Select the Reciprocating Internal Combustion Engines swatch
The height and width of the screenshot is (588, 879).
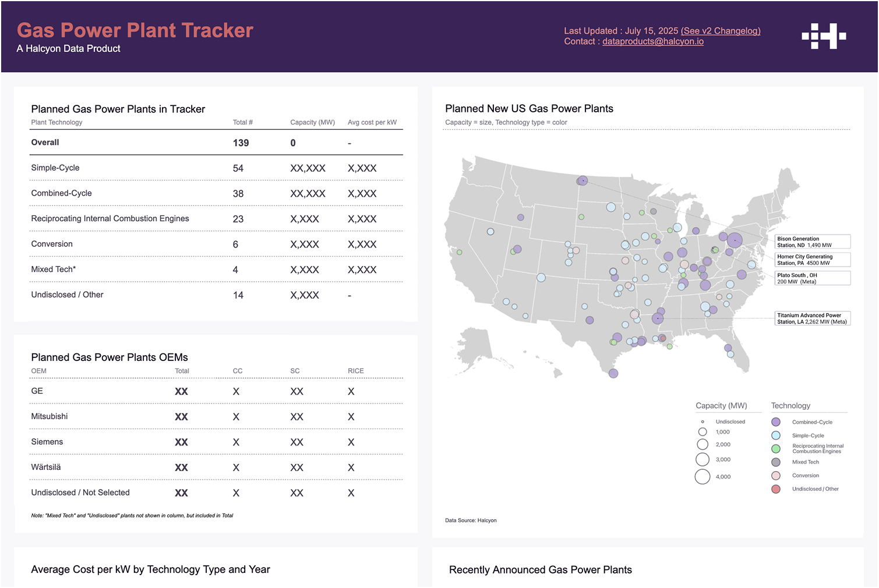tap(776, 449)
